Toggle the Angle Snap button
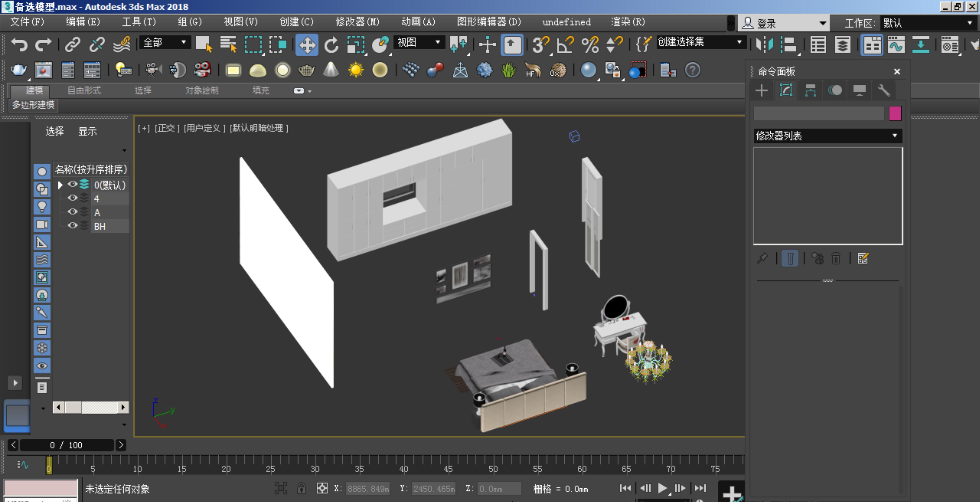The image size is (980, 502). coord(565,45)
